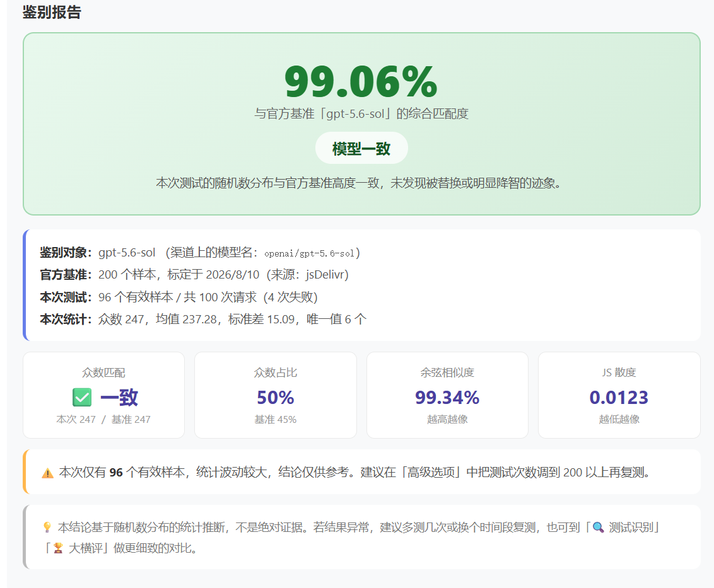Click the orange warning triangle icon
The image size is (714, 588).
click(x=47, y=473)
